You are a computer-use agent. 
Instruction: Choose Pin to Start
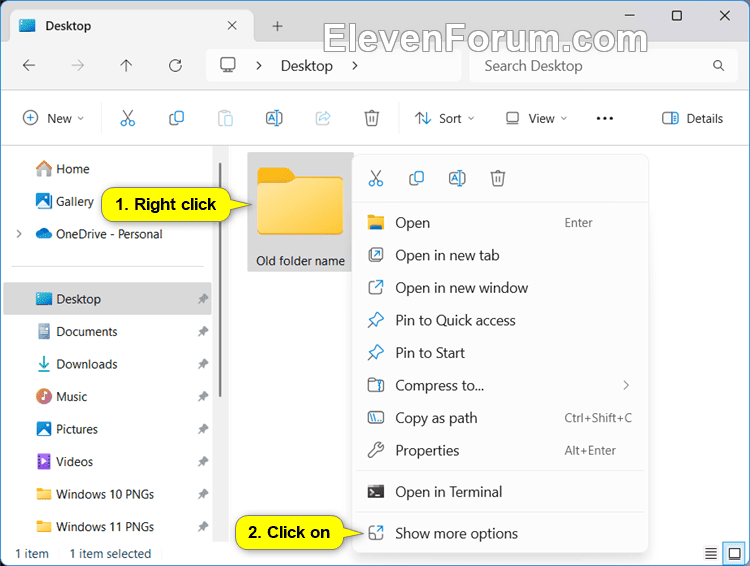(501, 353)
